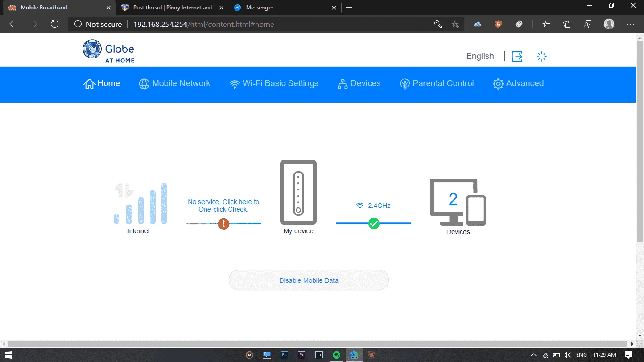Open the browser Favorites list
This screenshot has height=362, width=644.
tap(546, 24)
